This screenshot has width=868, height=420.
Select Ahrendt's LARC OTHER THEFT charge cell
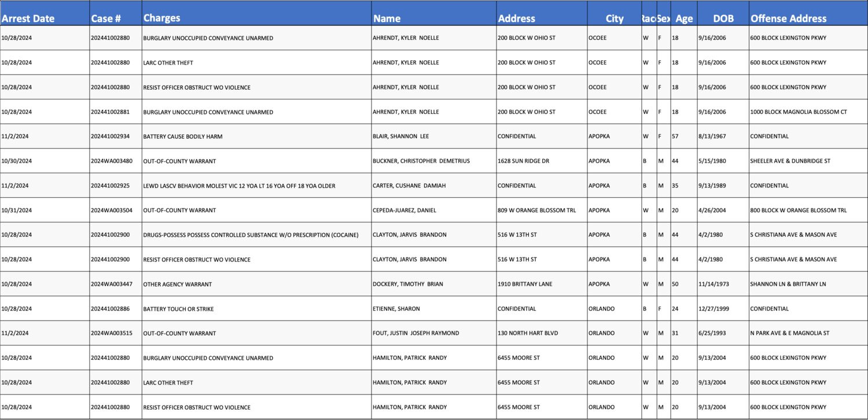click(x=257, y=62)
